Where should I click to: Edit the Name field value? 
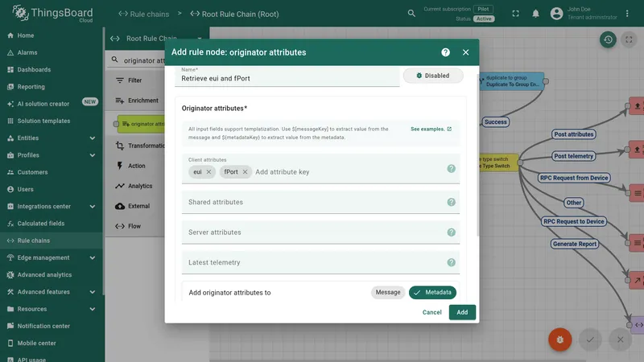[287, 76]
